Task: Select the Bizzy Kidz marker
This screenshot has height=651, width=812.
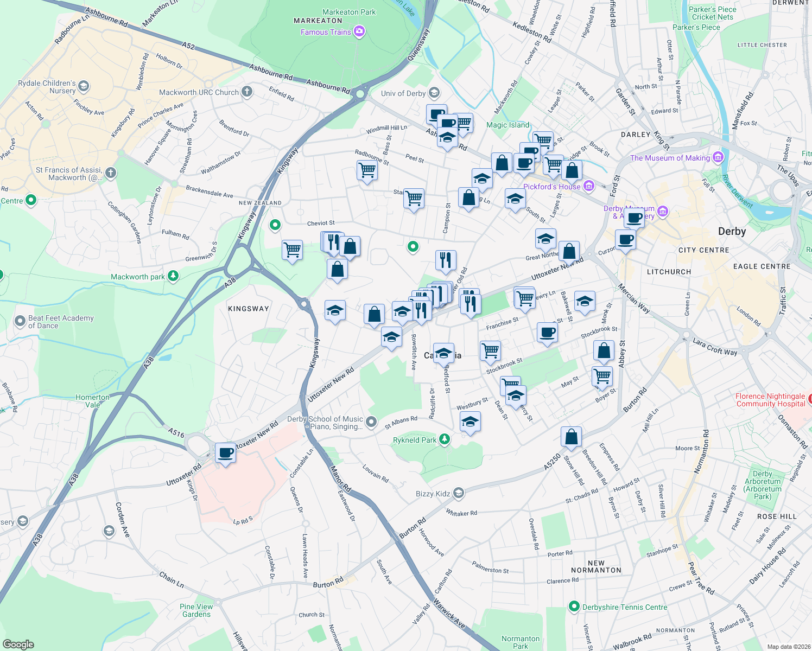Action: 458,494
